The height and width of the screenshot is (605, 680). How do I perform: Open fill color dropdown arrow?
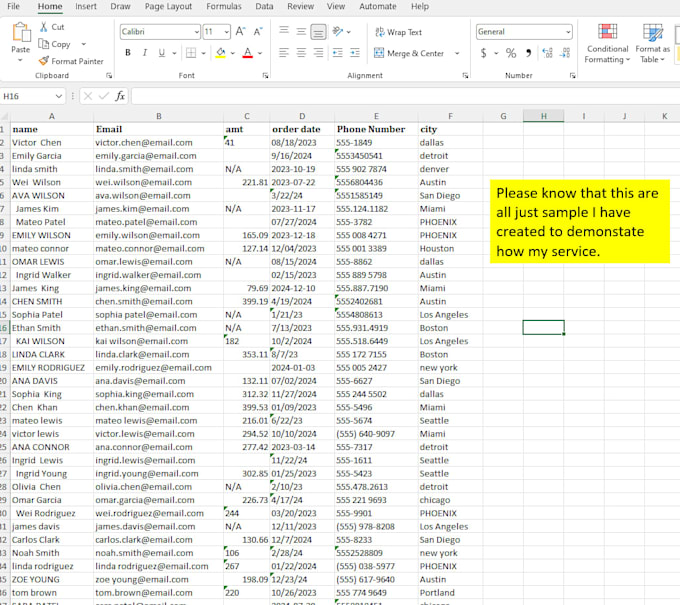pyautogui.click(x=233, y=53)
